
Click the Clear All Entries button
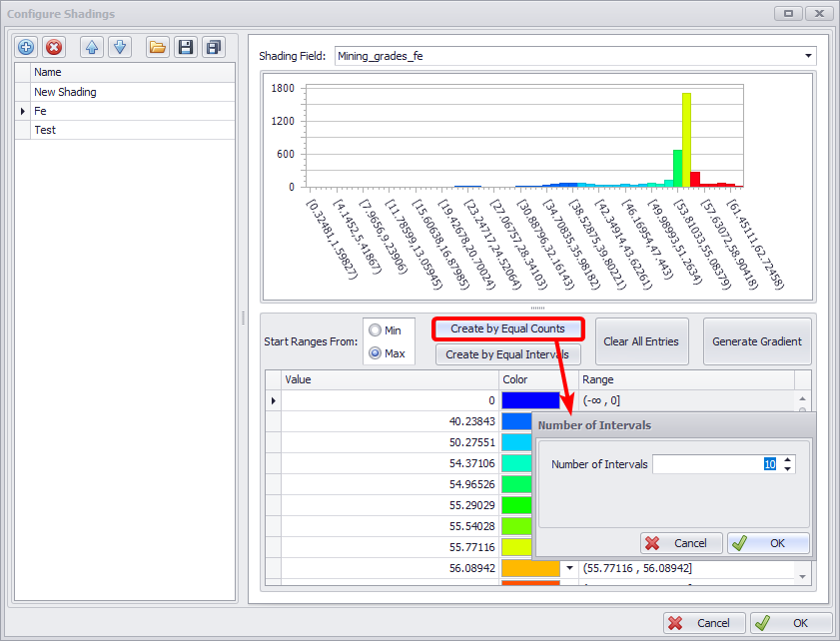[640, 341]
